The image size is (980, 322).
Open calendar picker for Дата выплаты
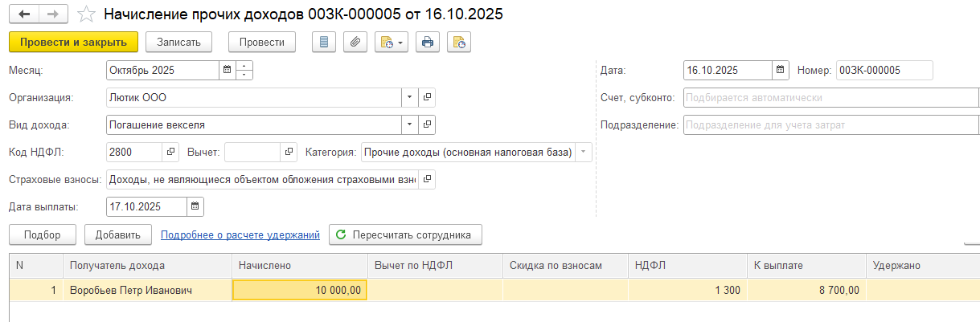tap(195, 207)
